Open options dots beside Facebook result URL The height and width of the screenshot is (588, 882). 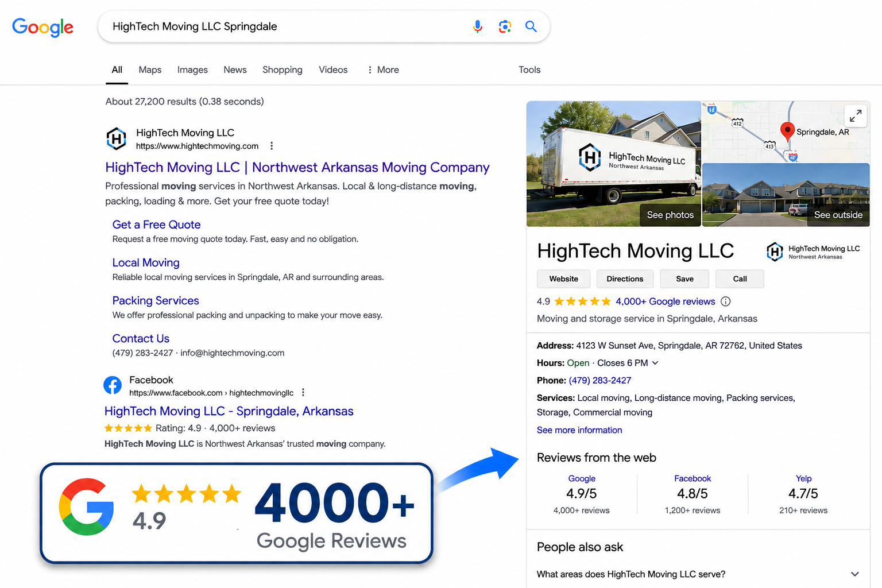(x=303, y=393)
